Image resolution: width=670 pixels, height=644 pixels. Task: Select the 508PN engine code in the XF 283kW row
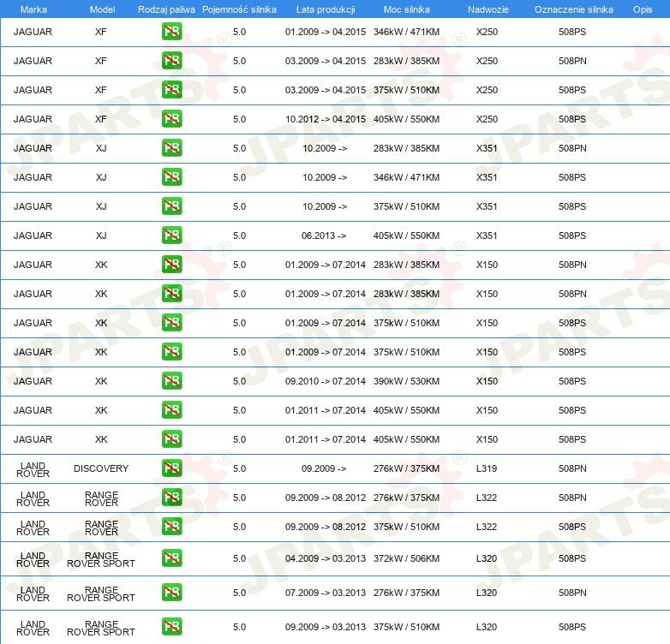[x=572, y=61]
